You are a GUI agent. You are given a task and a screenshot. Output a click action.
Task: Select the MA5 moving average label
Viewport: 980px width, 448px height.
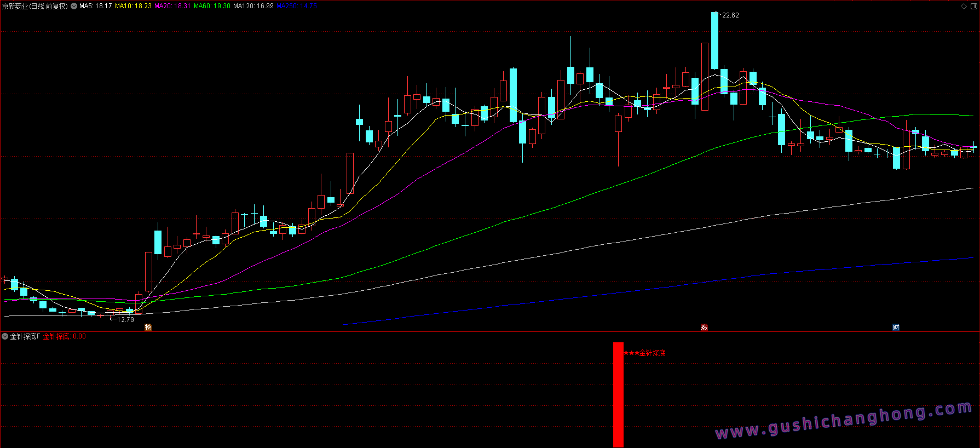coord(95,6)
